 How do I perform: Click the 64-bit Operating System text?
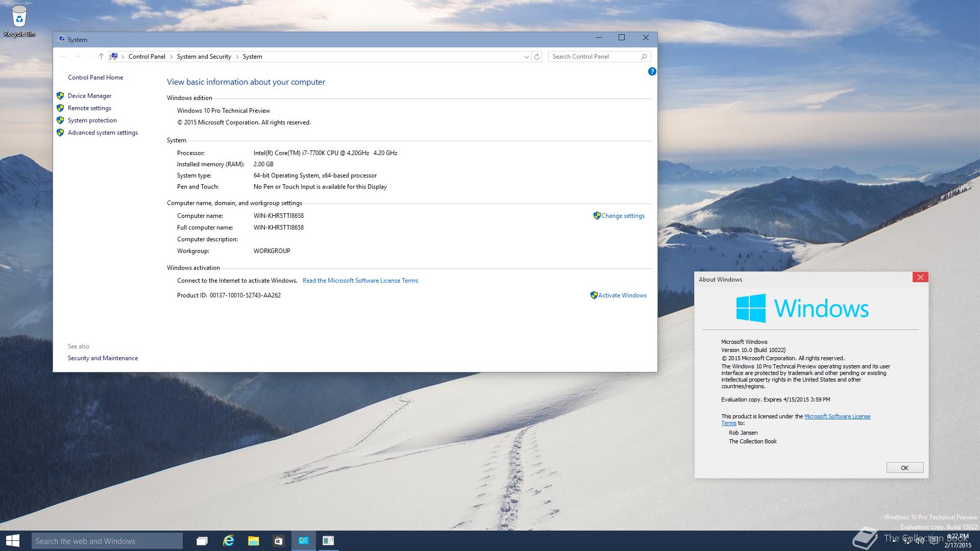[x=315, y=176]
